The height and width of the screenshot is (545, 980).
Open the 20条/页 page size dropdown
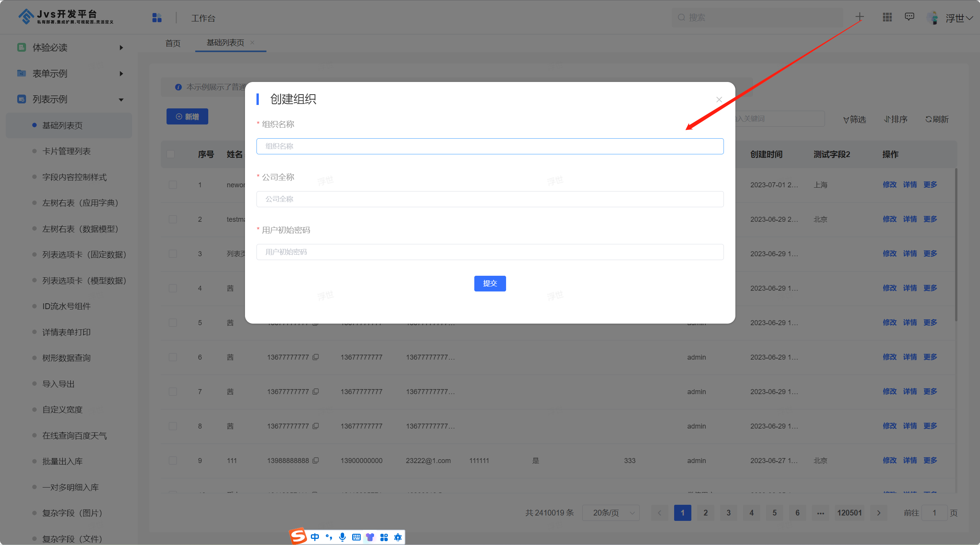coord(611,512)
